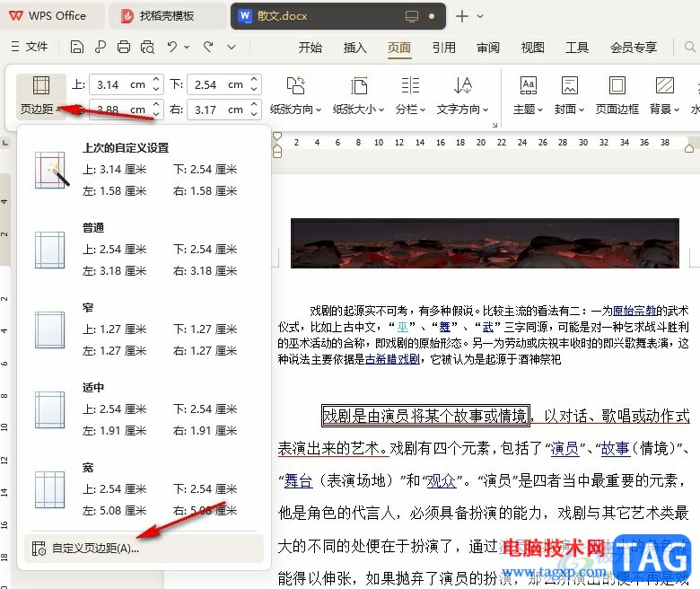Click the 巫 hyperlink in document
Screen dimensions: 700x589
(x=403, y=327)
